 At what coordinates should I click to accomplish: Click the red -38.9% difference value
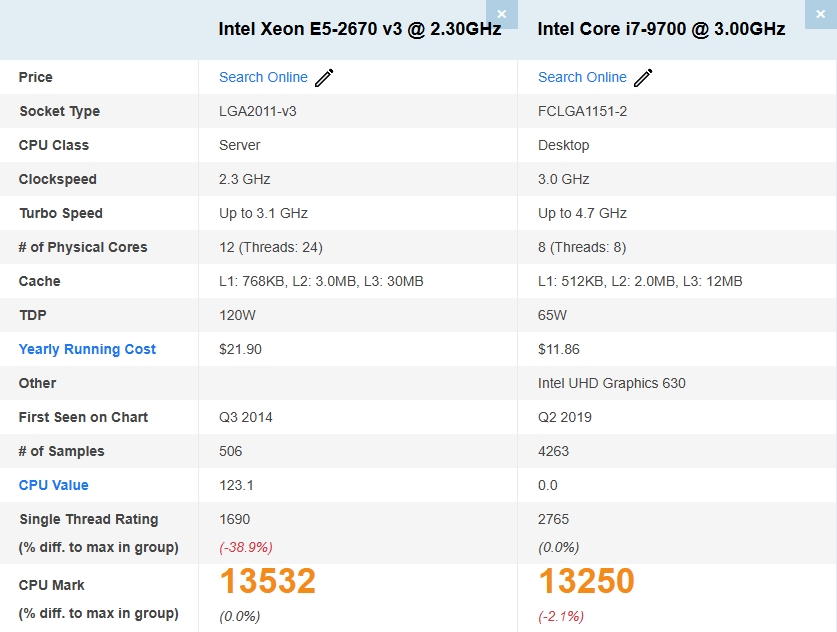point(246,547)
